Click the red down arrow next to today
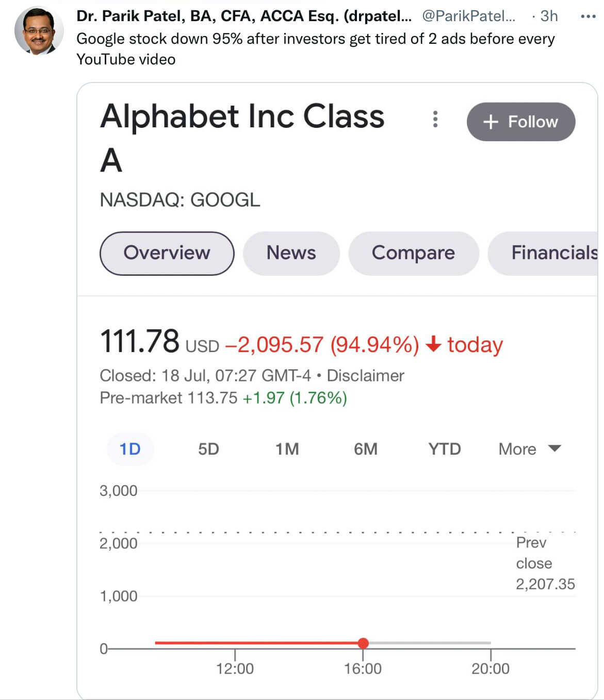Image resolution: width=604 pixels, height=700 pixels. 433,344
